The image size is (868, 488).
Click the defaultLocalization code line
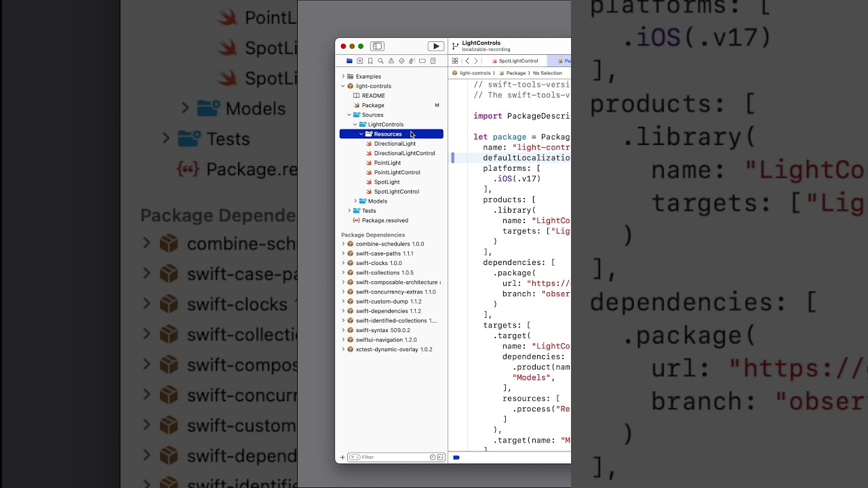526,158
